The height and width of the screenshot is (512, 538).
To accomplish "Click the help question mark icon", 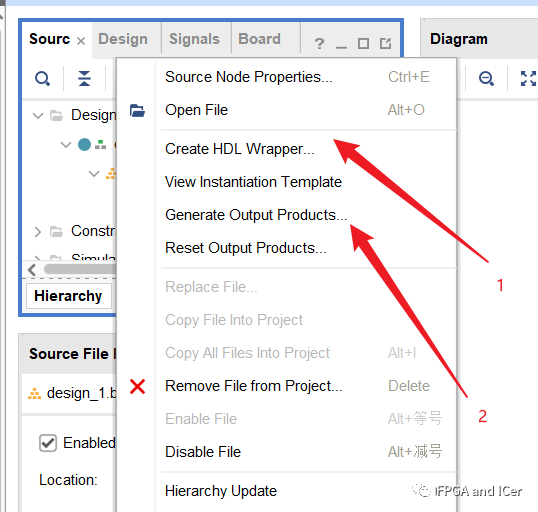I will (x=319, y=44).
